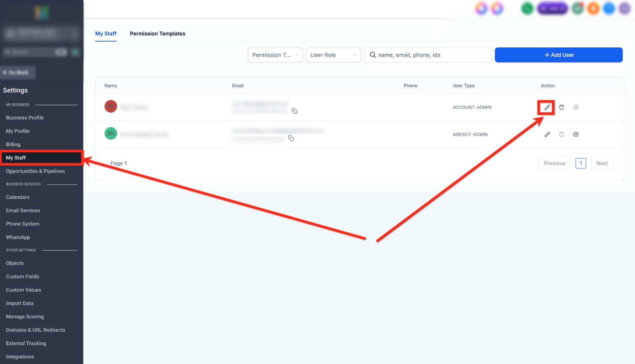Open Domains & URL Redirects
The width and height of the screenshot is (635, 364).
coord(36,330)
